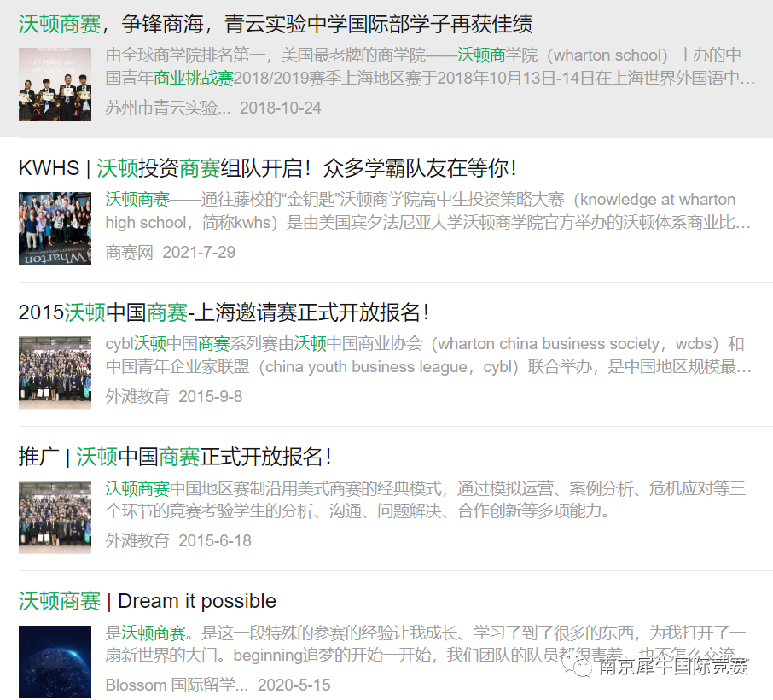Image resolution: width=773 pixels, height=700 pixels.
Task: Open the 2015沃顿中国商赛-上海邀请赛 headline
Action: click(224, 312)
